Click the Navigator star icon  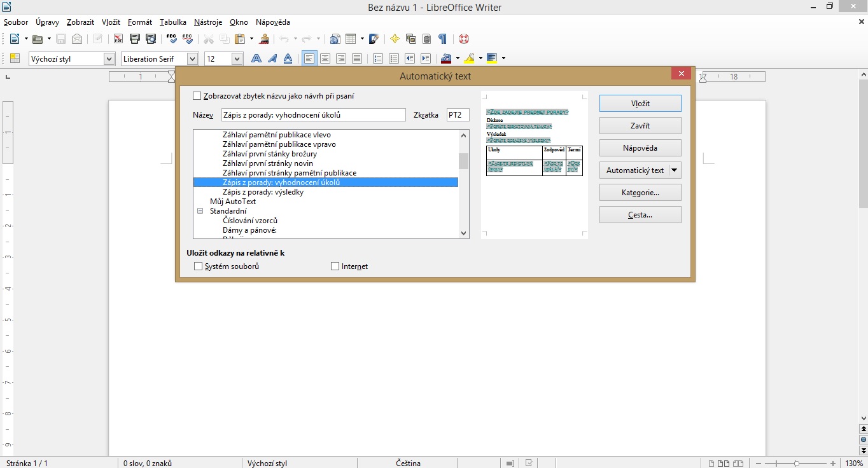(395, 39)
